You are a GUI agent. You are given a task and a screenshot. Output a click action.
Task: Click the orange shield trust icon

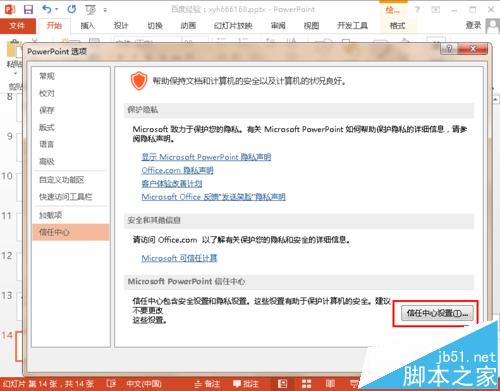tap(139, 81)
